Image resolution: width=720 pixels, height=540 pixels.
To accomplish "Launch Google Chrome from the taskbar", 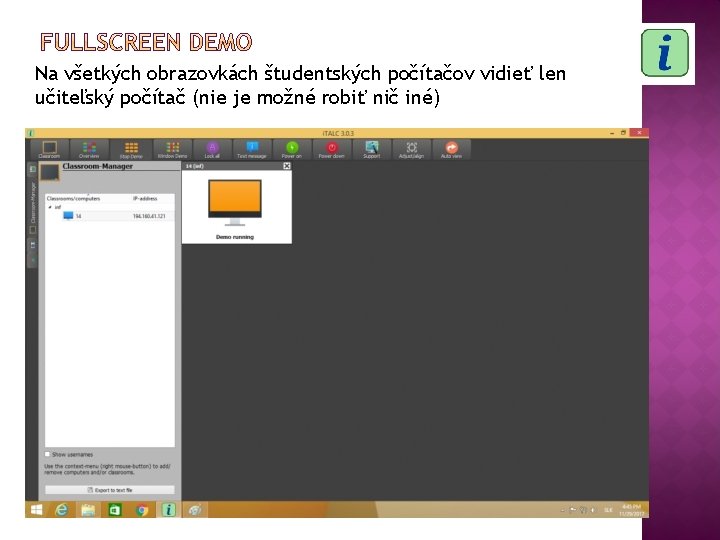I will (x=142, y=510).
